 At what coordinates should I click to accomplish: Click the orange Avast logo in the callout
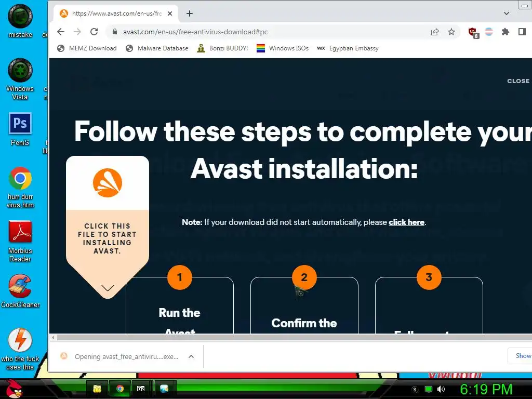click(x=108, y=183)
